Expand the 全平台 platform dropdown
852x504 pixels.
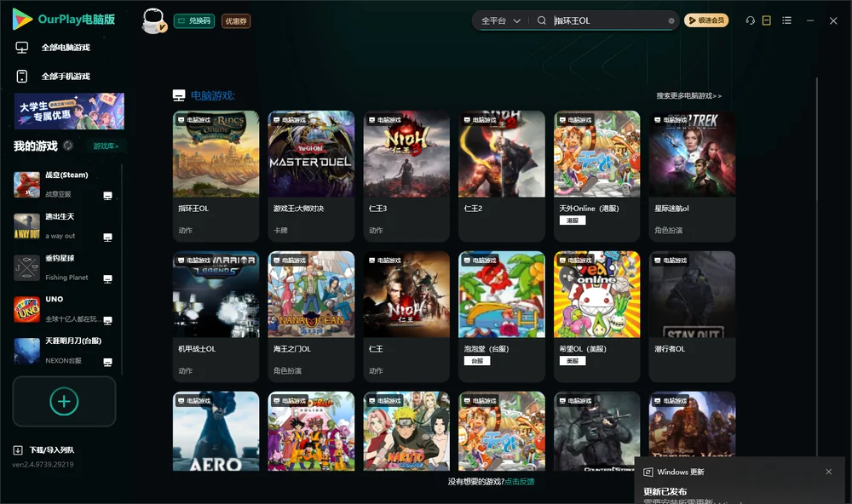click(501, 20)
